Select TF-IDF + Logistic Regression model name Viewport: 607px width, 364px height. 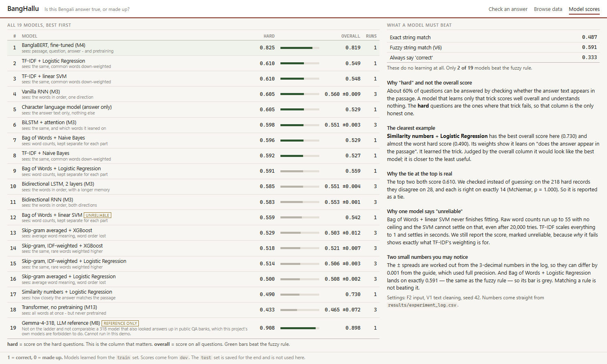pyautogui.click(x=53, y=61)
